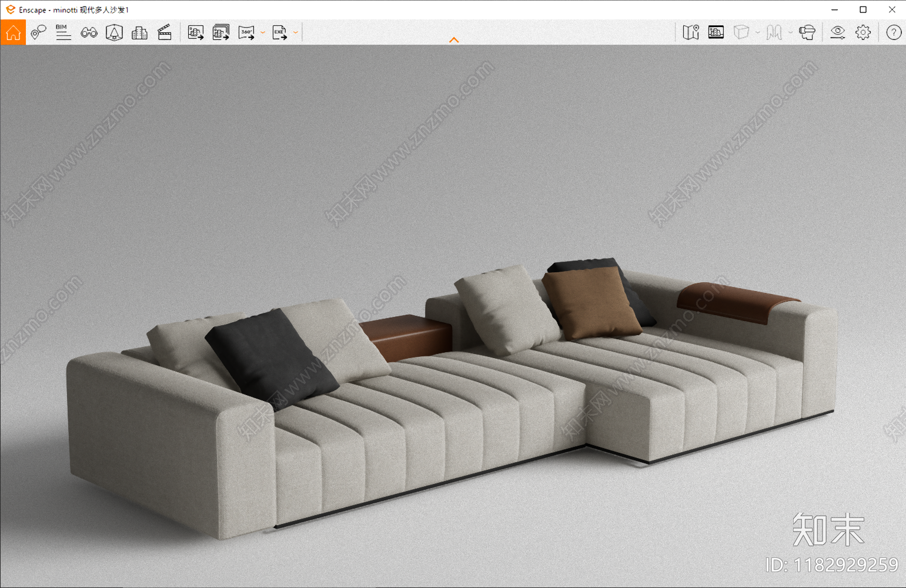Click the Screenshot export icon
The image size is (906, 588).
[x=196, y=33]
